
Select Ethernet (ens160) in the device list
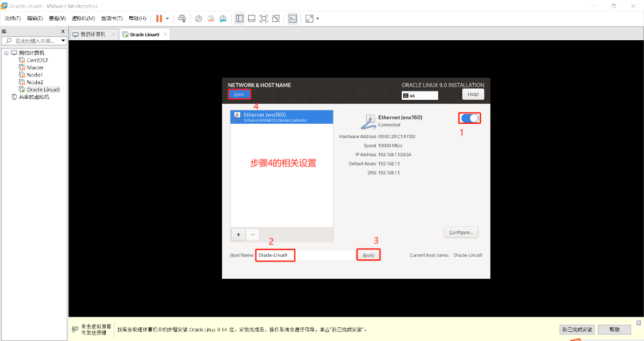282,117
